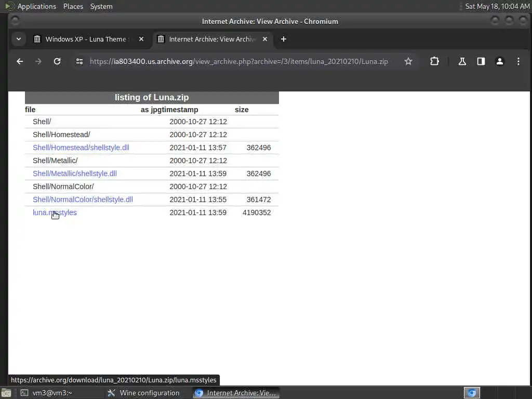Close the Internet Archive: View Archive tab
The image size is (532, 399).
265,39
